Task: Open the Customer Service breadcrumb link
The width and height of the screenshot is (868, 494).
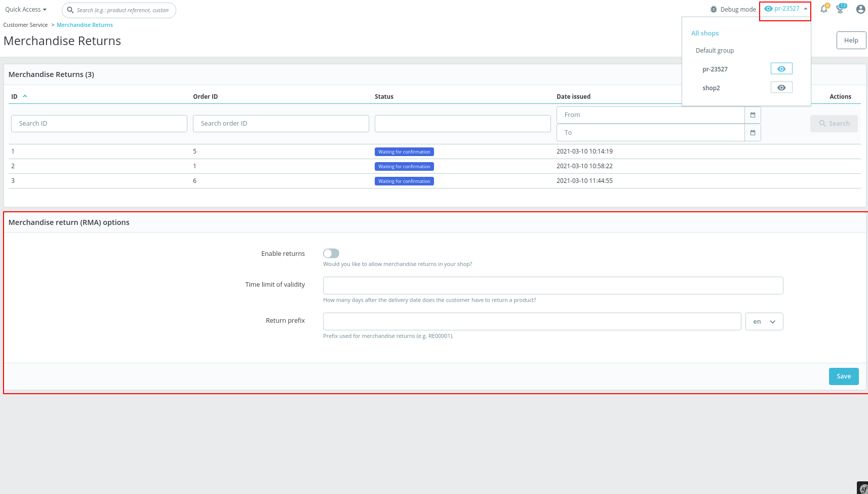Action: pyautogui.click(x=25, y=24)
